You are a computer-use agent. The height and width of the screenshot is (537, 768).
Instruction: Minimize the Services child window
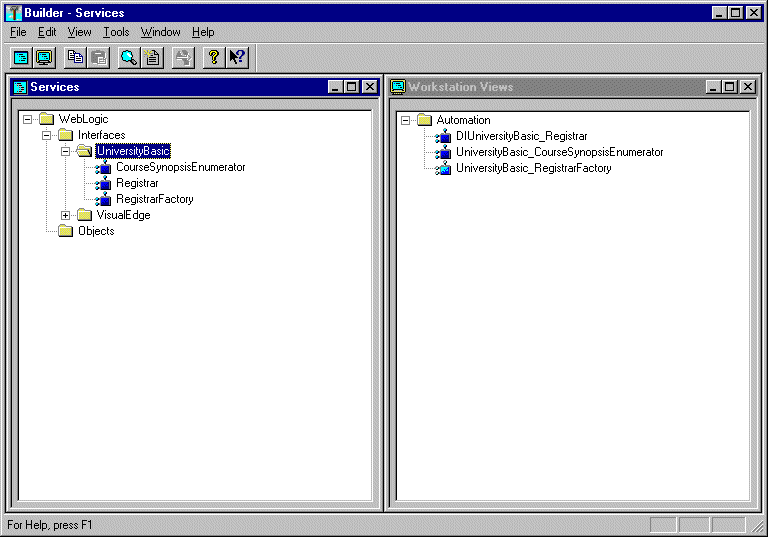point(336,87)
